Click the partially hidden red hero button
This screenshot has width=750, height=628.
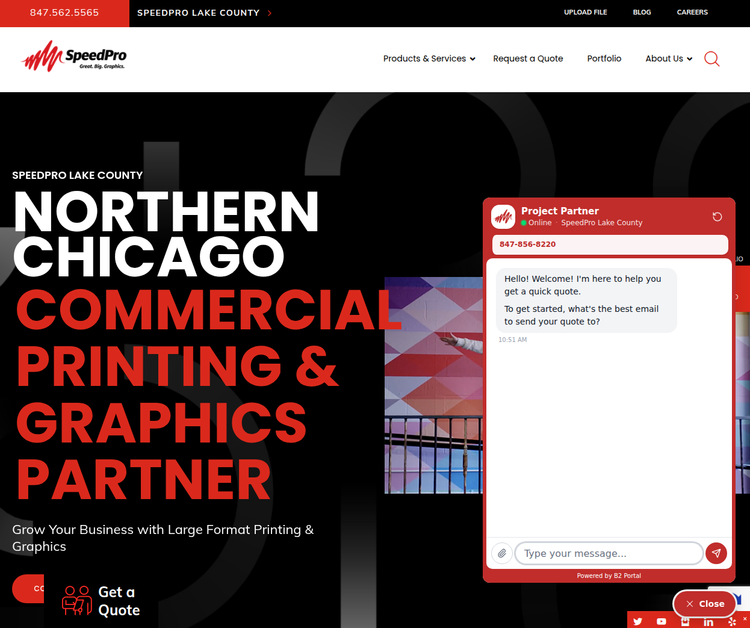tap(28, 588)
